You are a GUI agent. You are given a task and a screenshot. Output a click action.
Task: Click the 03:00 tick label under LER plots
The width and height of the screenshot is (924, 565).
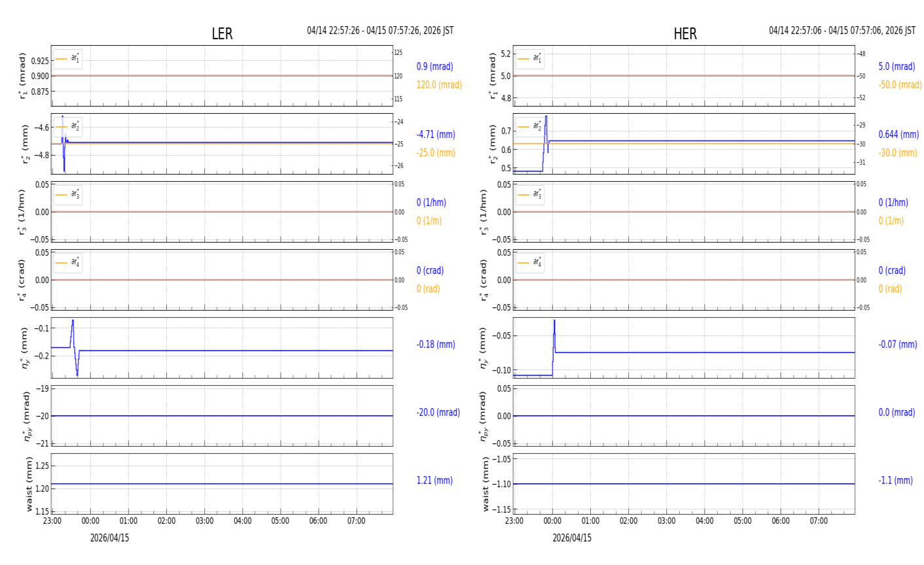[x=204, y=521]
